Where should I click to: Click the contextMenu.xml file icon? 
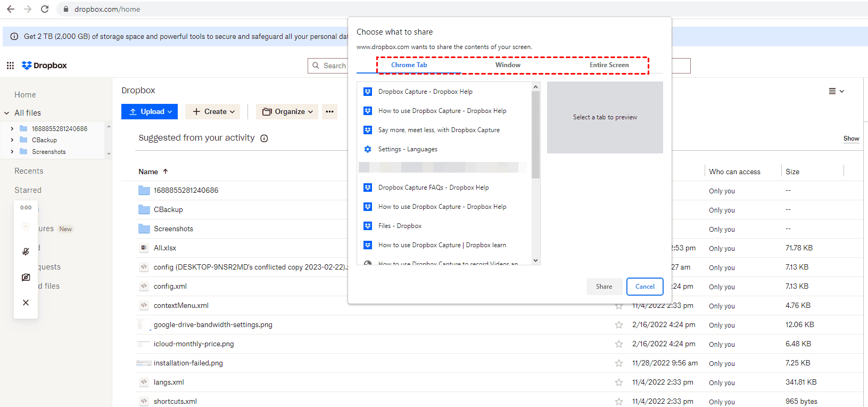(144, 305)
